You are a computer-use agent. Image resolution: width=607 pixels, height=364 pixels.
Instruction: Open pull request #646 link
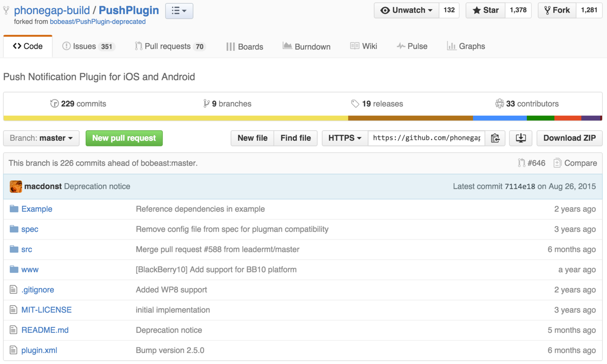[531, 163]
